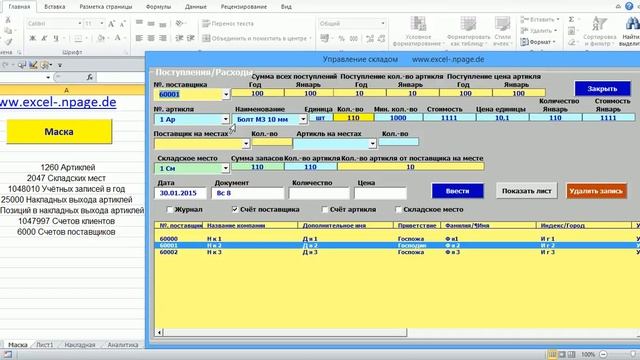Click the fill color bucket icon

pos(101,38)
